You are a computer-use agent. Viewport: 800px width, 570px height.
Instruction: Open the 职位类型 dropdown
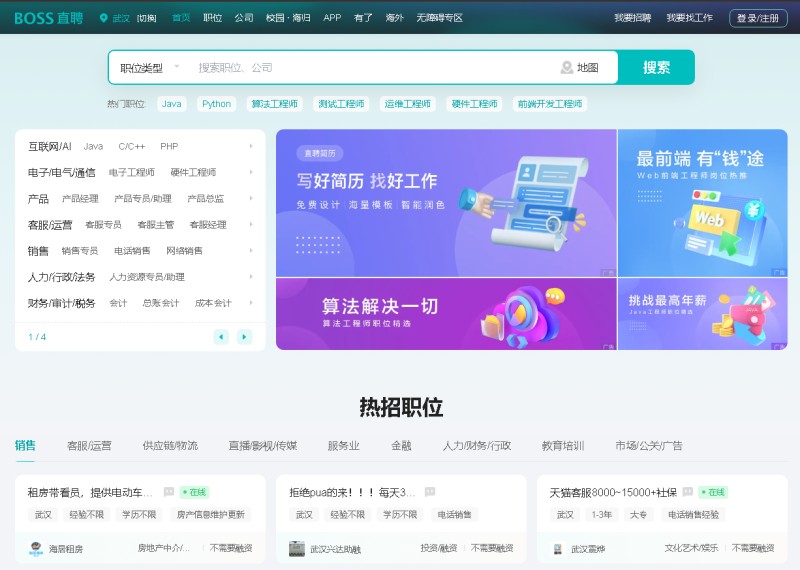click(x=149, y=67)
